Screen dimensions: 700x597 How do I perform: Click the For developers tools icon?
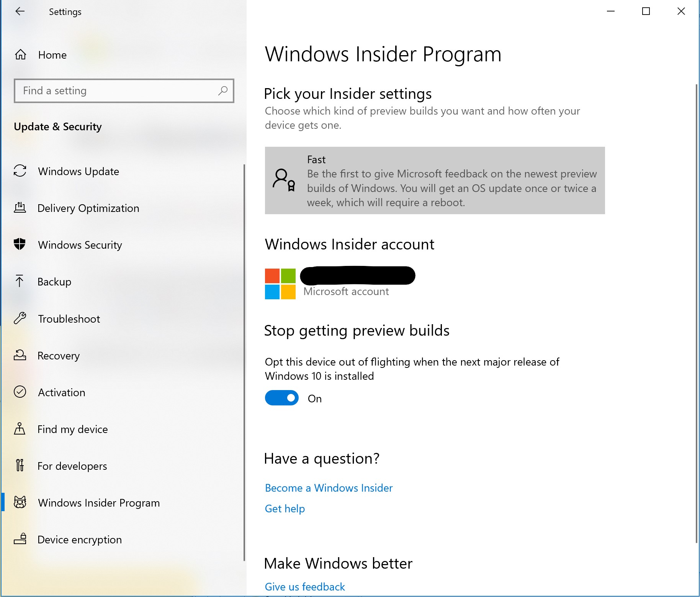[x=20, y=465]
